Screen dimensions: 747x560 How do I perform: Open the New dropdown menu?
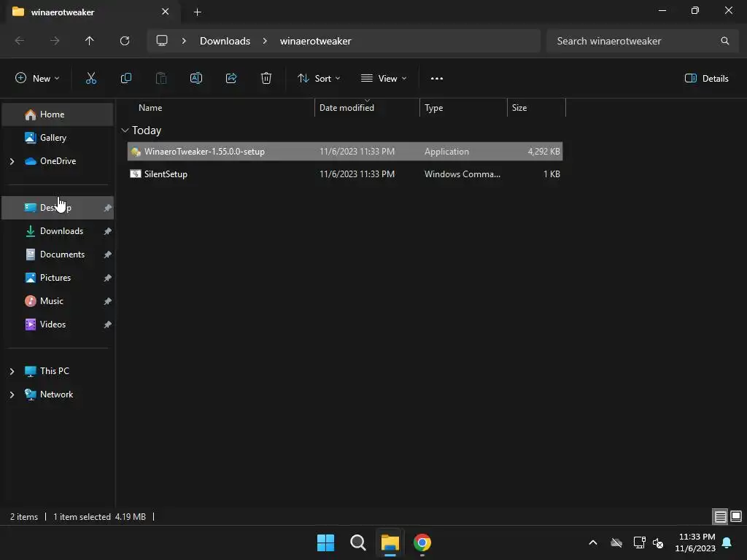pyautogui.click(x=37, y=79)
